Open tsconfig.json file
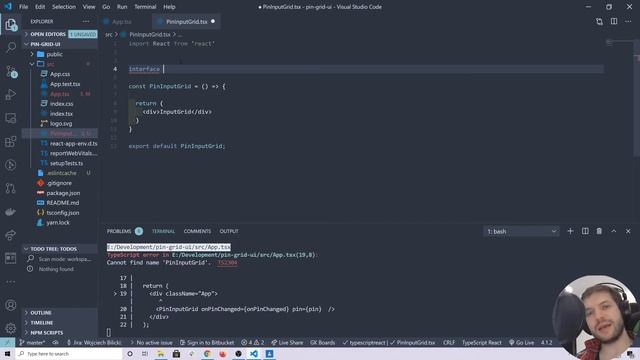 coord(62,213)
